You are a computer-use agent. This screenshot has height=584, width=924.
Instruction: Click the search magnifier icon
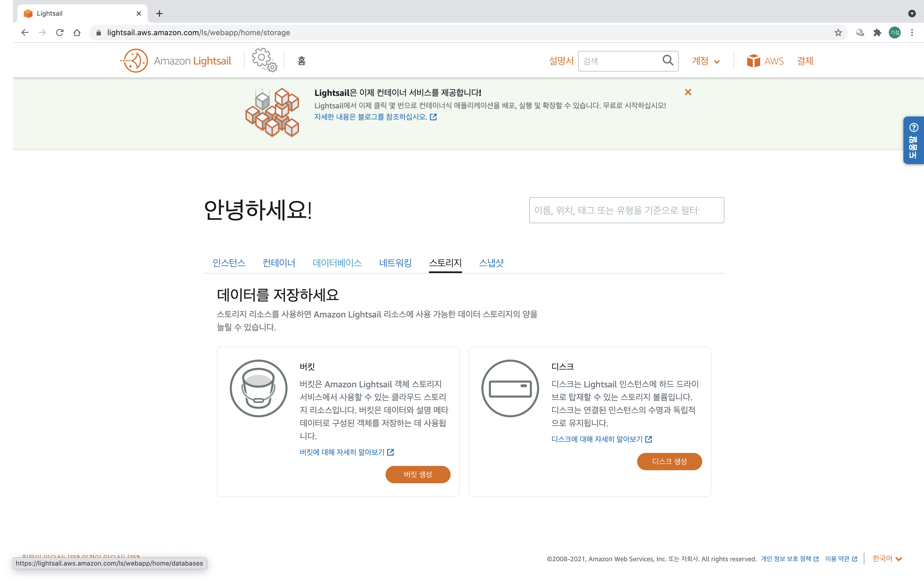point(668,61)
